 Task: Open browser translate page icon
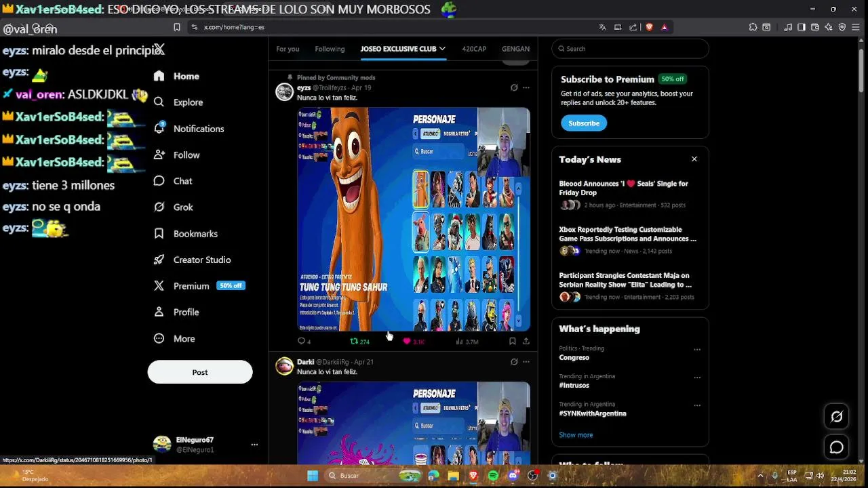click(602, 27)
